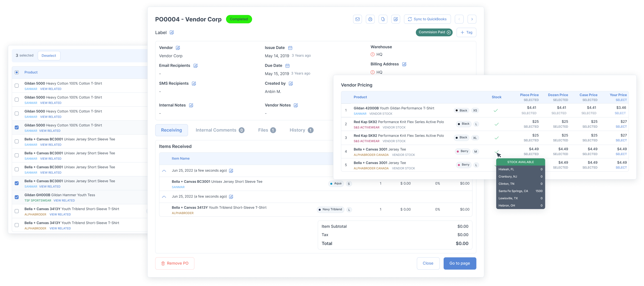Edit the Billing Address pencil icon
The image size is (644, 286).
[404, 64]
